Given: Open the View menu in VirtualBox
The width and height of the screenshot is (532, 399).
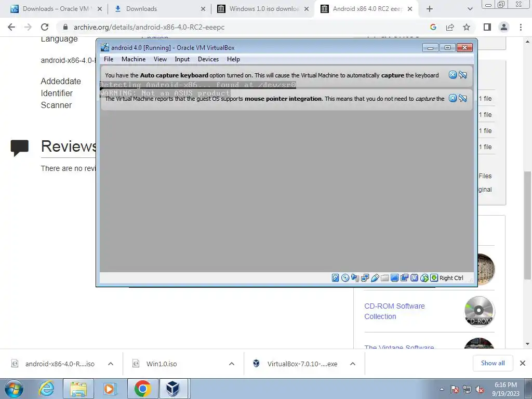Looking at the screenshot, I should (x=160, y=59).
